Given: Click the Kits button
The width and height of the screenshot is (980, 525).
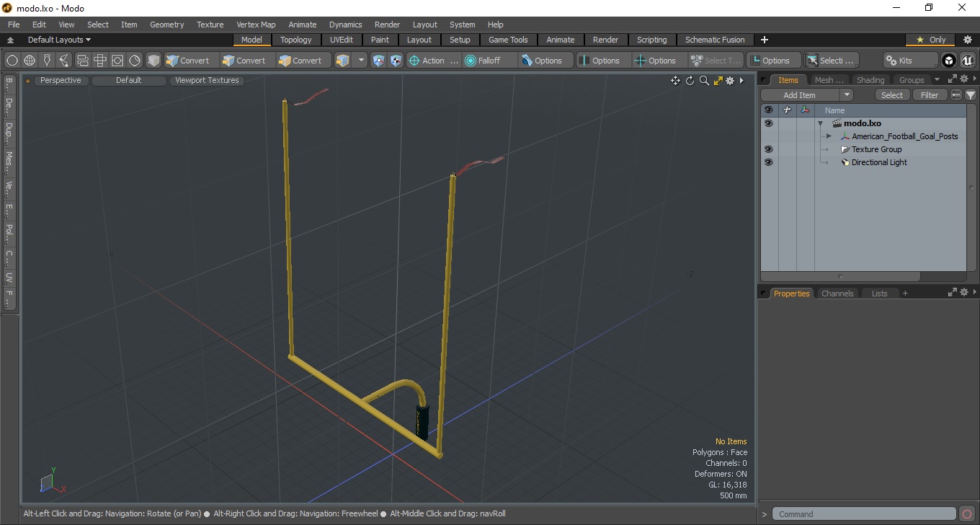Looking at the screenshot, I should 910,61.
